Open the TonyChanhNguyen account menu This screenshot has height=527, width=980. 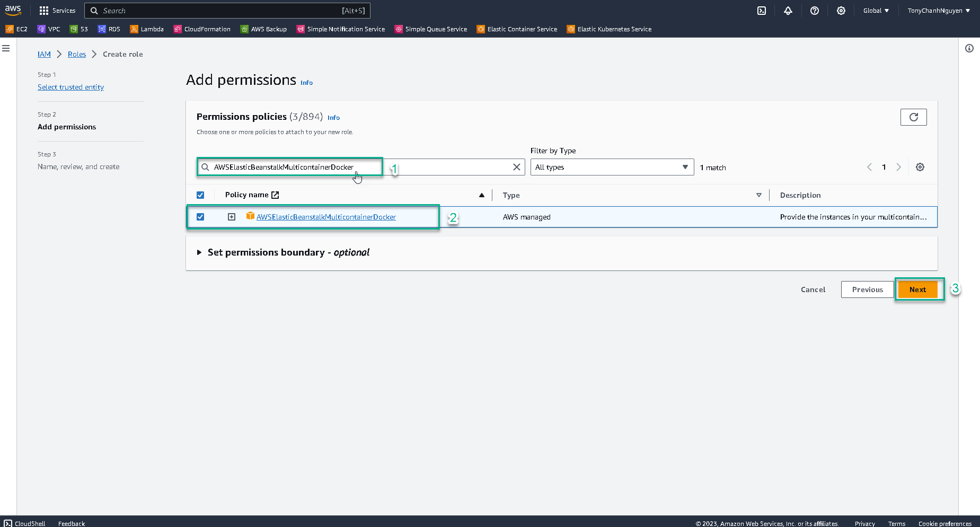click(939, 11)
